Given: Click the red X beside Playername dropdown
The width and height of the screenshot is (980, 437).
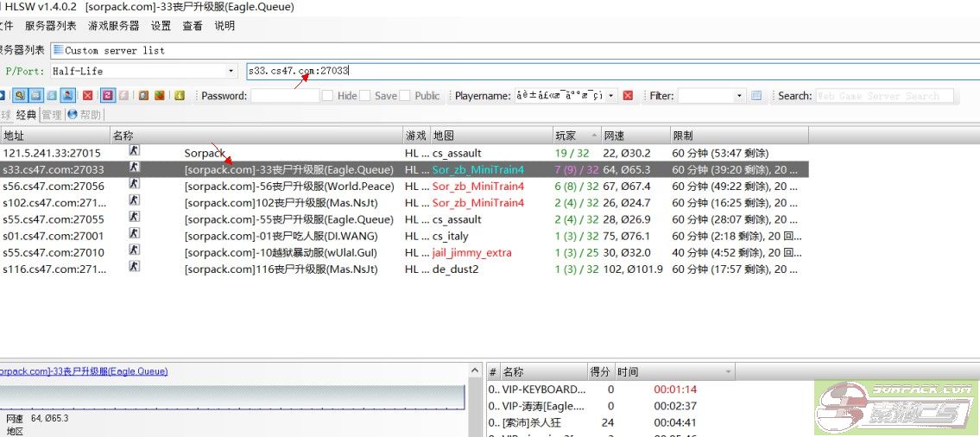Looking at the screenshot, I should point(628,96).
